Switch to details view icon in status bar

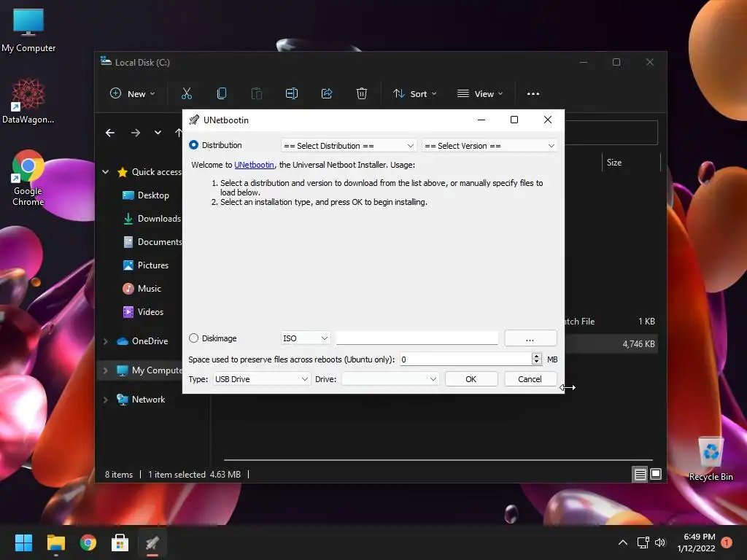tap(640, 474)
